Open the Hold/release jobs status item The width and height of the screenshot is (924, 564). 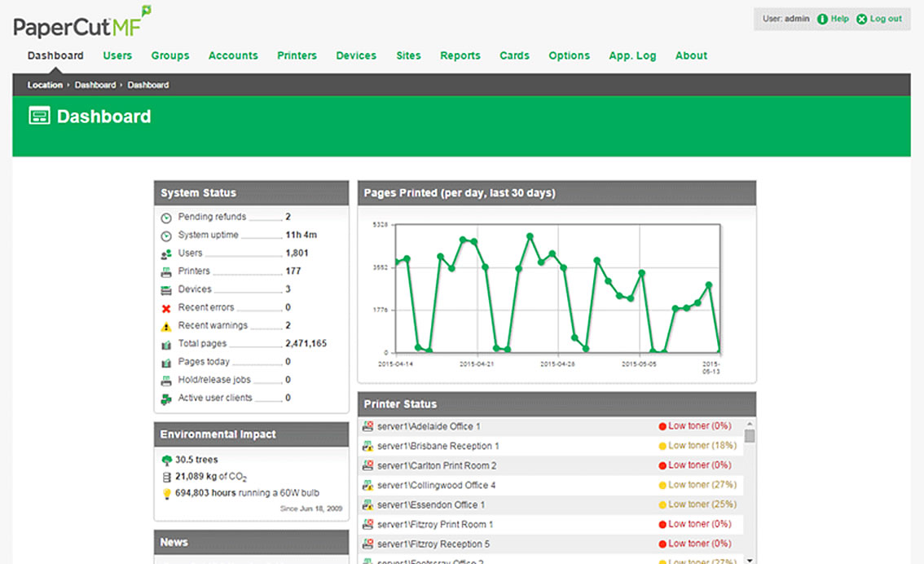[x=214, y=380]
